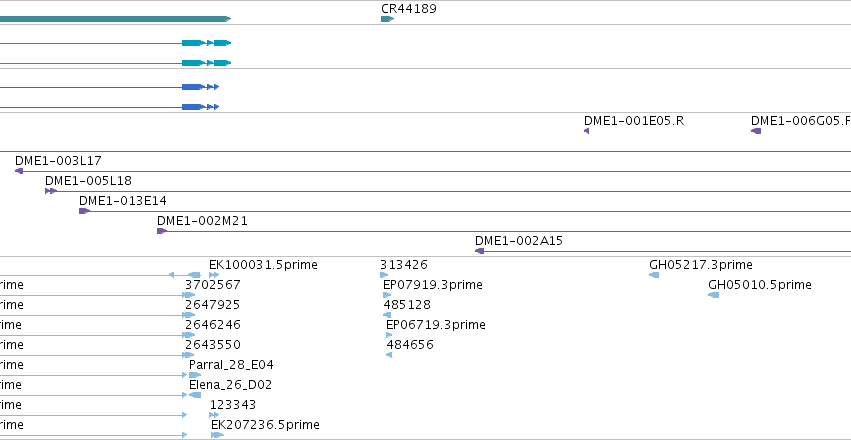Click the 313426 feature label

tap(404, 265)
